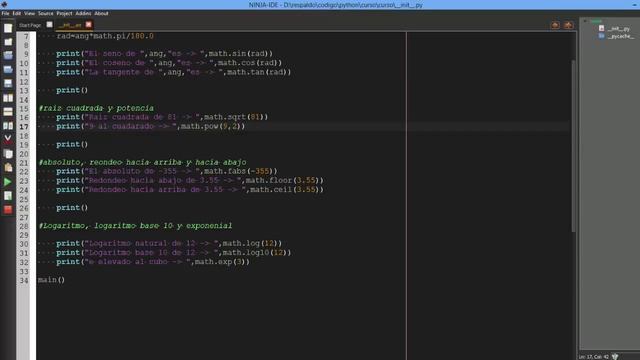Click the follow mode icon below split icons
Screen dimensions: 640x360
8,126
